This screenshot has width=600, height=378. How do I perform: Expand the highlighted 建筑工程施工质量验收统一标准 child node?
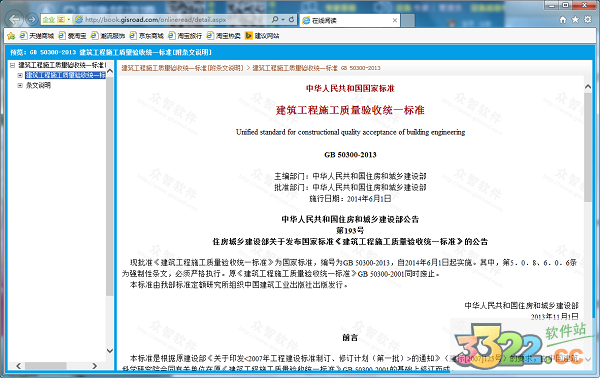(x=20, y=75)
